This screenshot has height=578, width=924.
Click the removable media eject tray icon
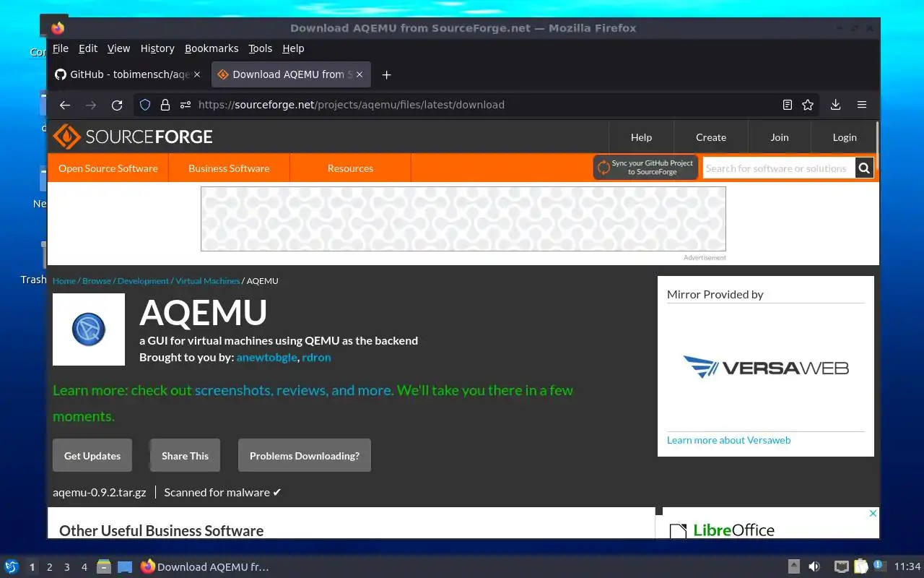793,566
